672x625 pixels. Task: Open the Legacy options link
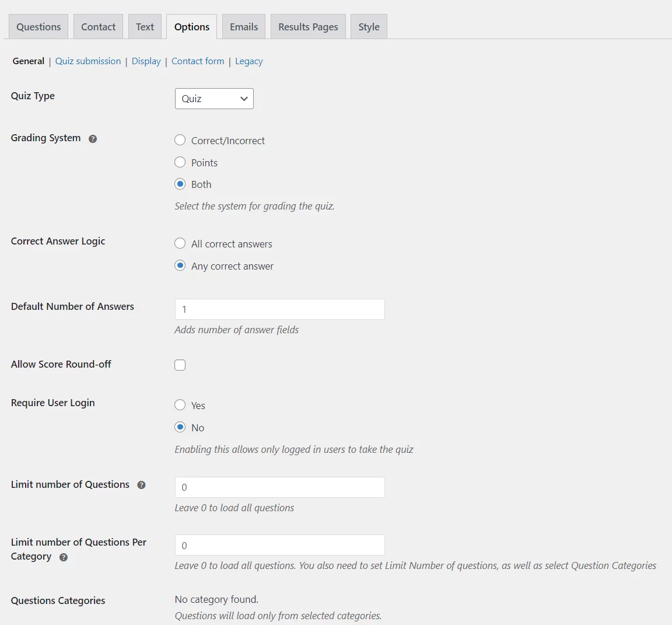pyautogui.click(x=249, y=61)
